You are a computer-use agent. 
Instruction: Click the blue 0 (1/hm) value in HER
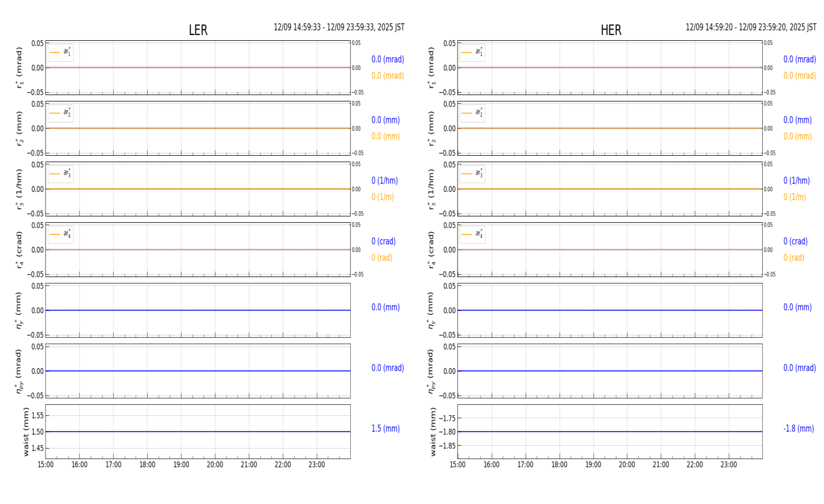click(796, 181)
